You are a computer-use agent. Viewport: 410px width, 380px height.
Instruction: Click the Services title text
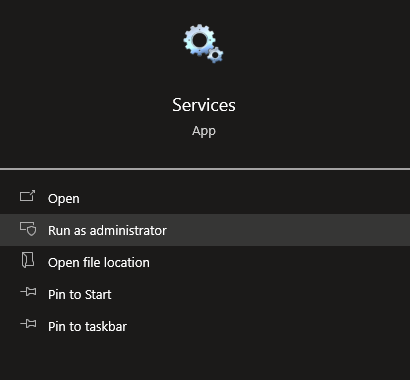(x=204, y=105)
